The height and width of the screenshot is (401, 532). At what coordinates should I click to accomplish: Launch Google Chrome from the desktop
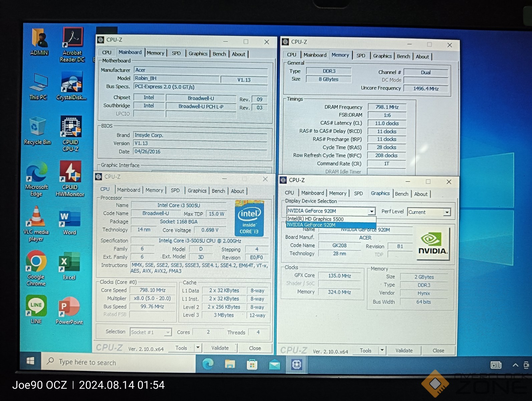[x=36, y=269]
